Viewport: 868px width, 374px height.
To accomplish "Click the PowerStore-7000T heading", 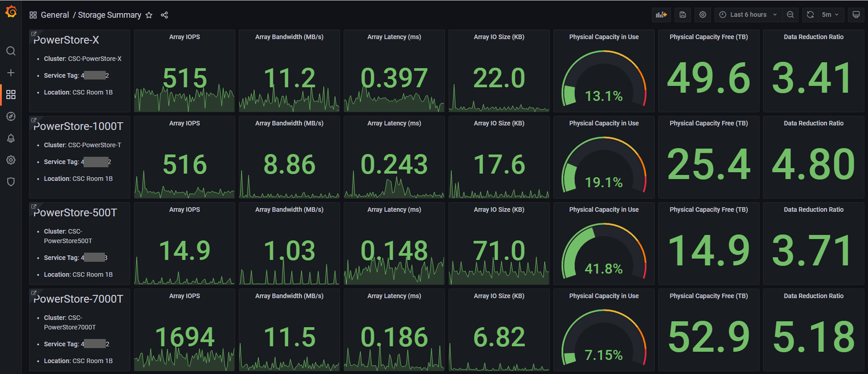I will pyautogui.click(x=79, y=299).
